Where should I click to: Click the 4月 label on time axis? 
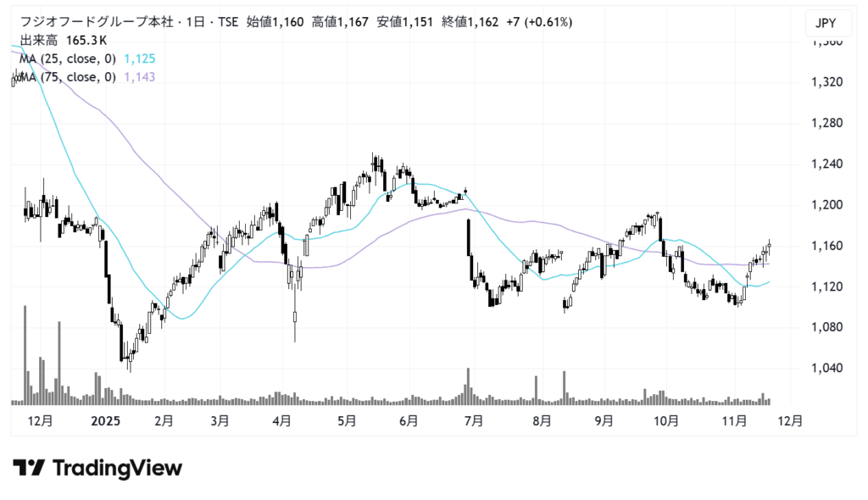point(282,419)
